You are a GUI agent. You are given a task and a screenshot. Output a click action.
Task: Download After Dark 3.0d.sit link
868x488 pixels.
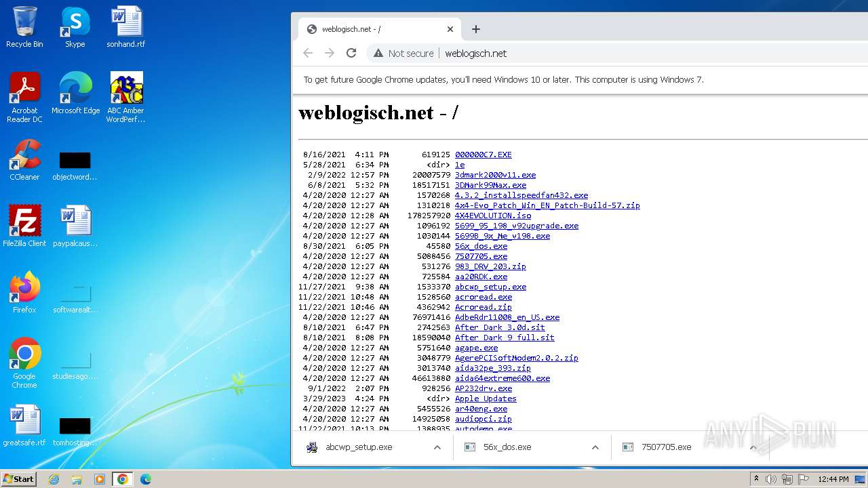500,327
